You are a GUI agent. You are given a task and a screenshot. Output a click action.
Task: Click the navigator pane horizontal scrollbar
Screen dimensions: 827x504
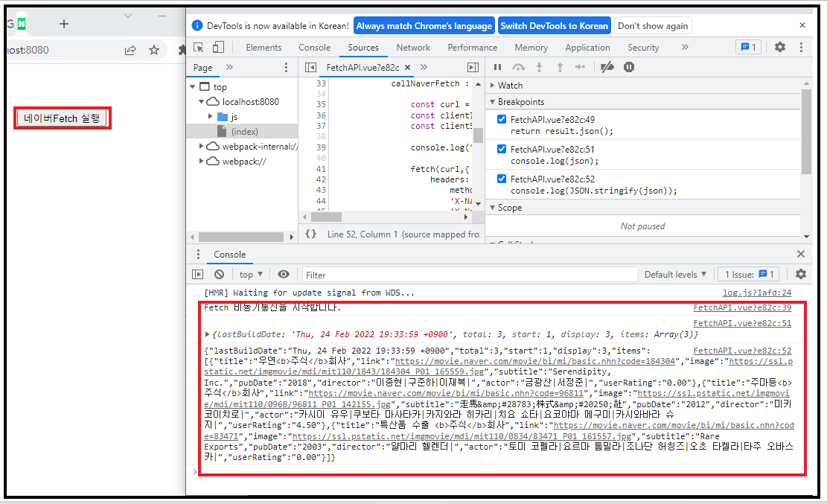242,237
